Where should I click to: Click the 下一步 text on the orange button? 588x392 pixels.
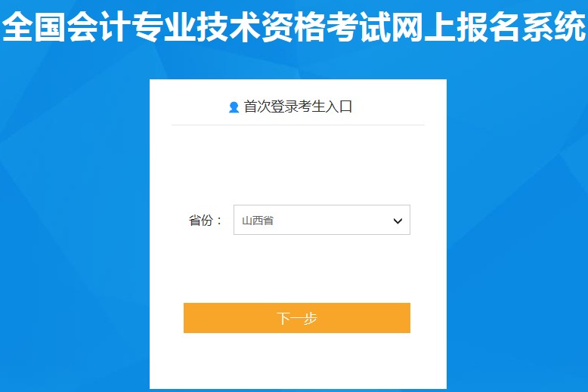pyautogui.click(x=296, y=318)
